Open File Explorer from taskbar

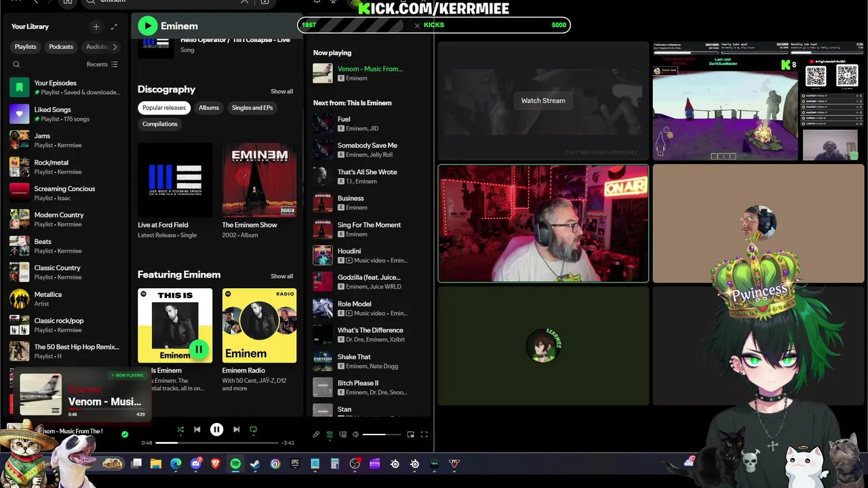pyautogui.click(x=156, y=464)
